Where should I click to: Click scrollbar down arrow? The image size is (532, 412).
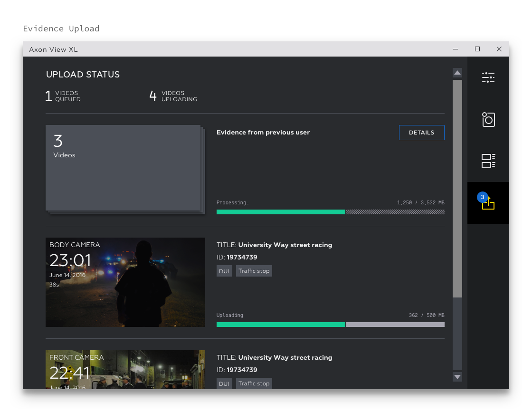457,377
